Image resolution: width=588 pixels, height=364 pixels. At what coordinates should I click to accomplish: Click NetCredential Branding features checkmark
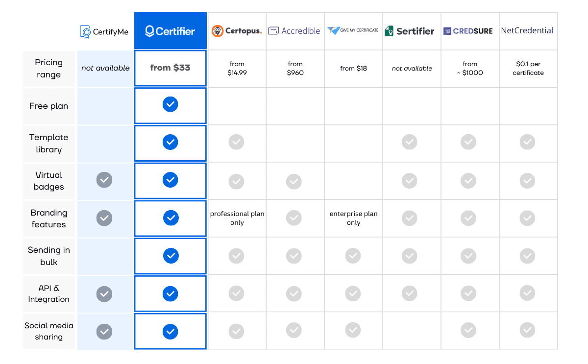(x=527, y=218)
